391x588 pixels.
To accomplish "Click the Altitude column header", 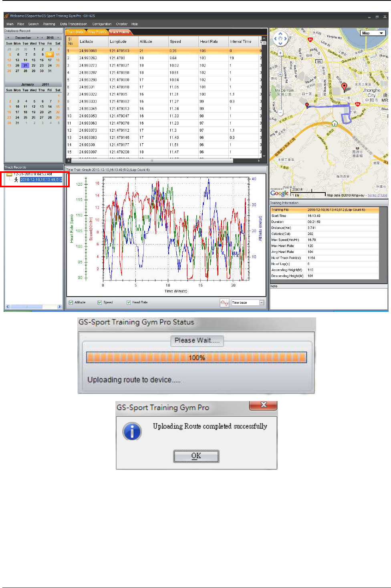I will click(x=153, y=41).
